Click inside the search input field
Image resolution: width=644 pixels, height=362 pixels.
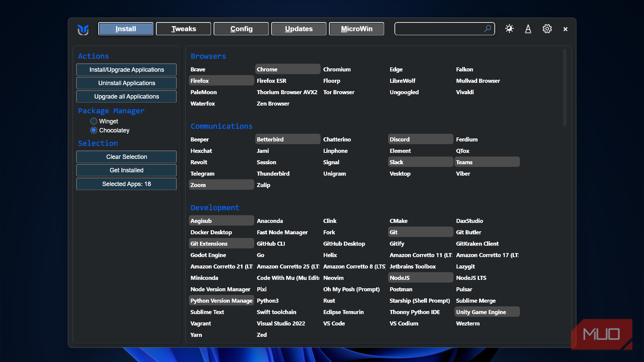point(438,29)
